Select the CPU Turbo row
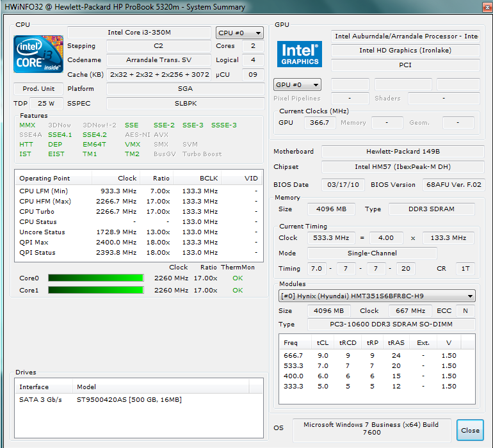 [139, 212]
